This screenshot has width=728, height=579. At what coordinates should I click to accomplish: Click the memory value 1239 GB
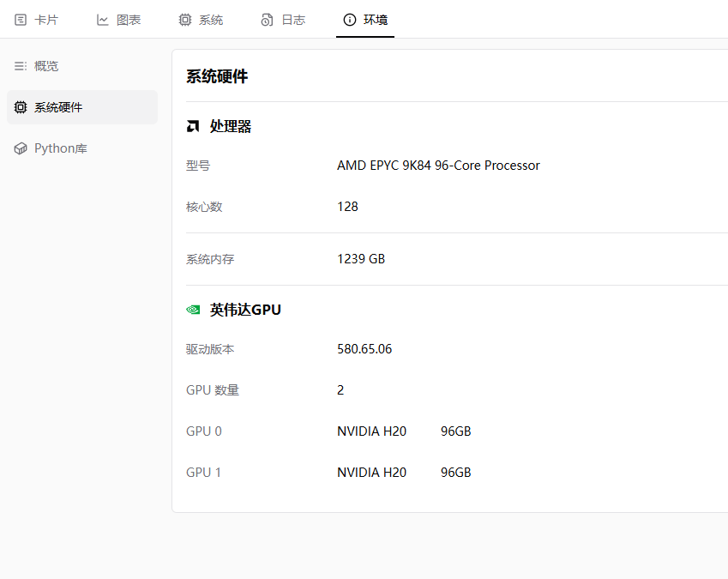tap(361, 259)
